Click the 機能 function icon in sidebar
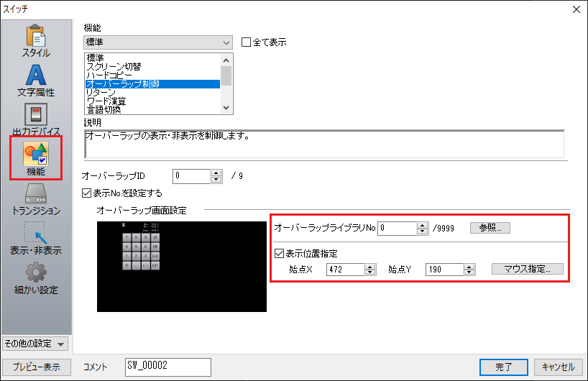588x381 pixels. pos(36,159)
